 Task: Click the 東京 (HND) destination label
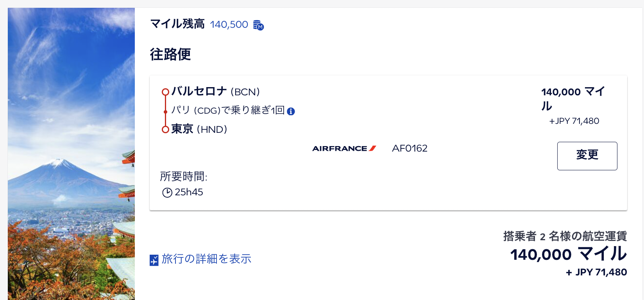(199, 129)
